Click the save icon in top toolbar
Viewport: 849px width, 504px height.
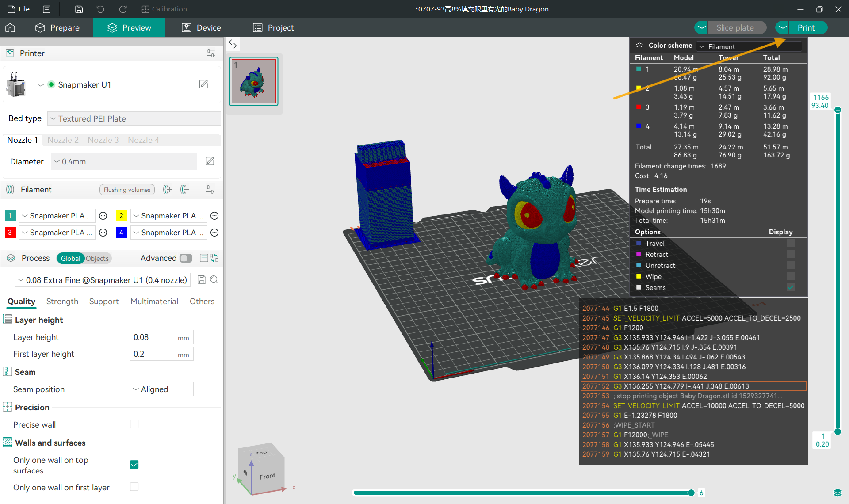click(79, 9)
